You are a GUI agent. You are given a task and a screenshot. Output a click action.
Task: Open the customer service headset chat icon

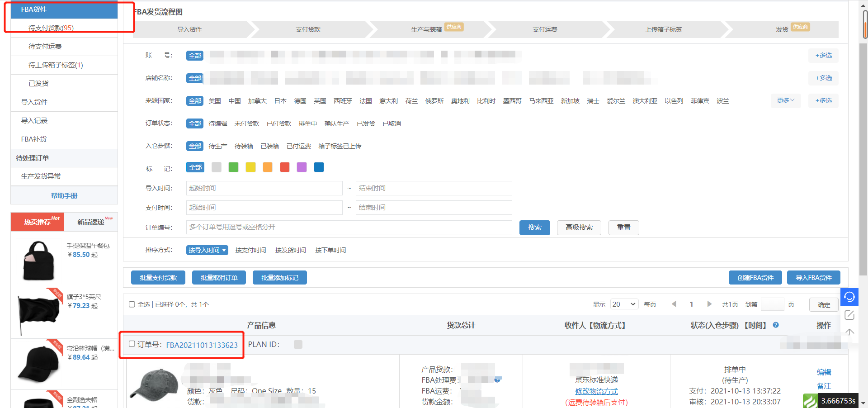(849, 297)
